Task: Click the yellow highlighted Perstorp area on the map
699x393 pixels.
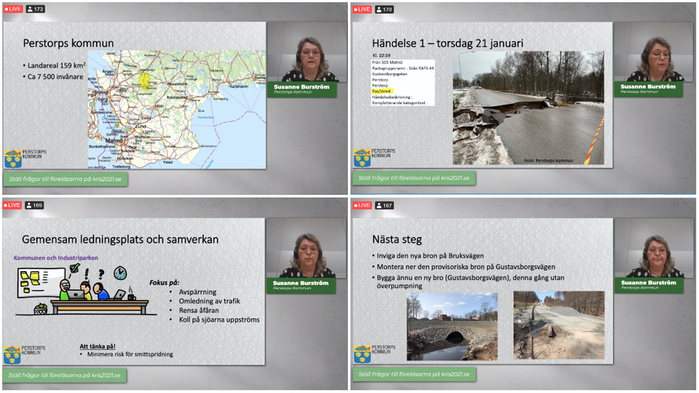Action: pyautogui.click(x=144, y=81)
